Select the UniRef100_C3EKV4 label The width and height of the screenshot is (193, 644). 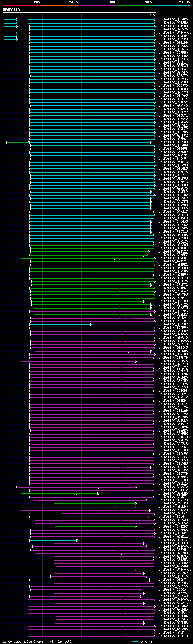tap(173, 427)
